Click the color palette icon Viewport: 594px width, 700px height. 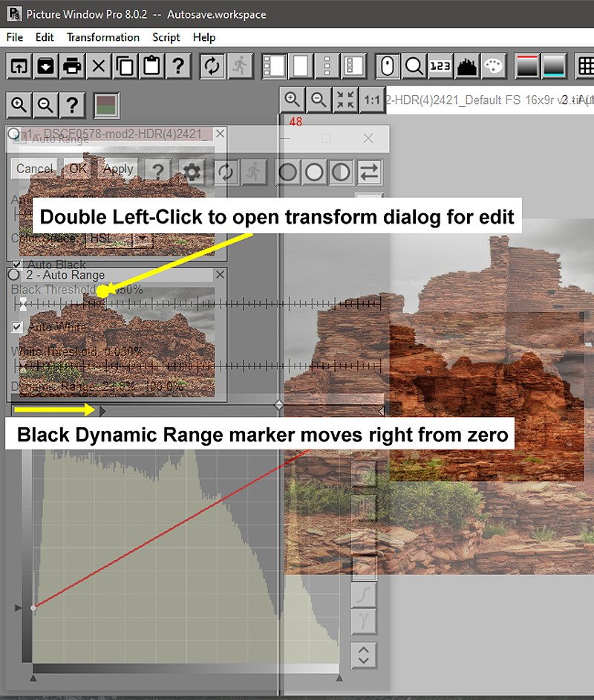[493, 66]
